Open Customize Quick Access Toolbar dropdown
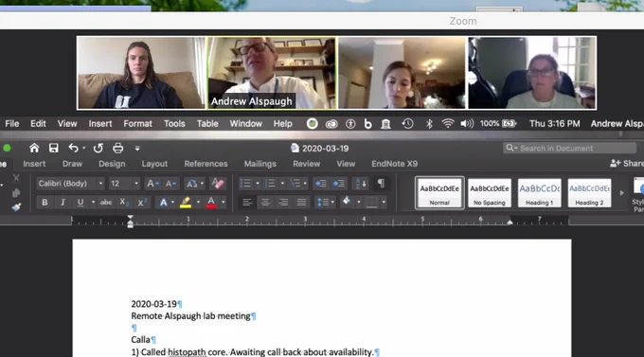644x357 pixels. 137,149
